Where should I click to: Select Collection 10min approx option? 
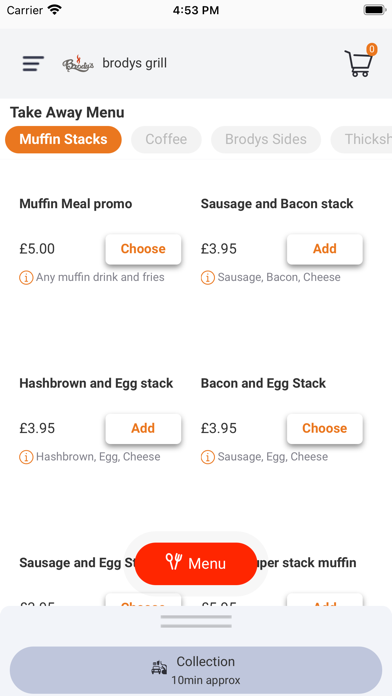point(196,670)
